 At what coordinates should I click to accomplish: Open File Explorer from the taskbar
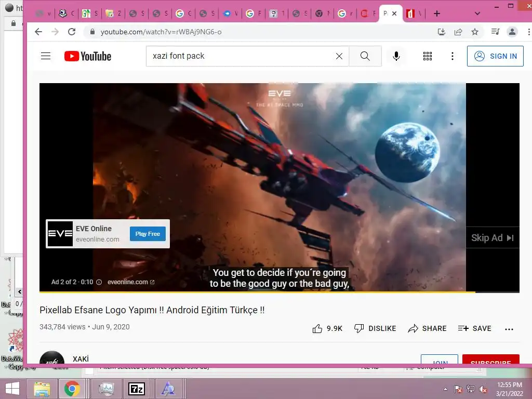click(42, 389)
